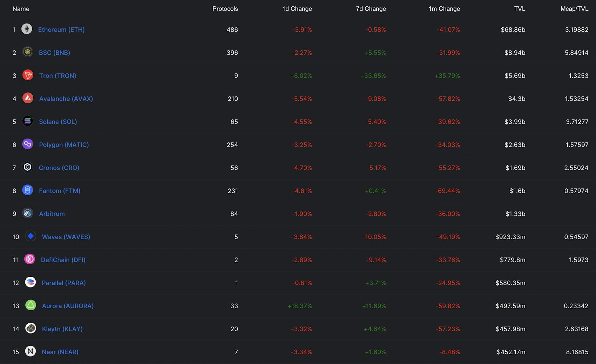Sort table by TVL column header
596x364 pixels.
click(x=520, y=9)
